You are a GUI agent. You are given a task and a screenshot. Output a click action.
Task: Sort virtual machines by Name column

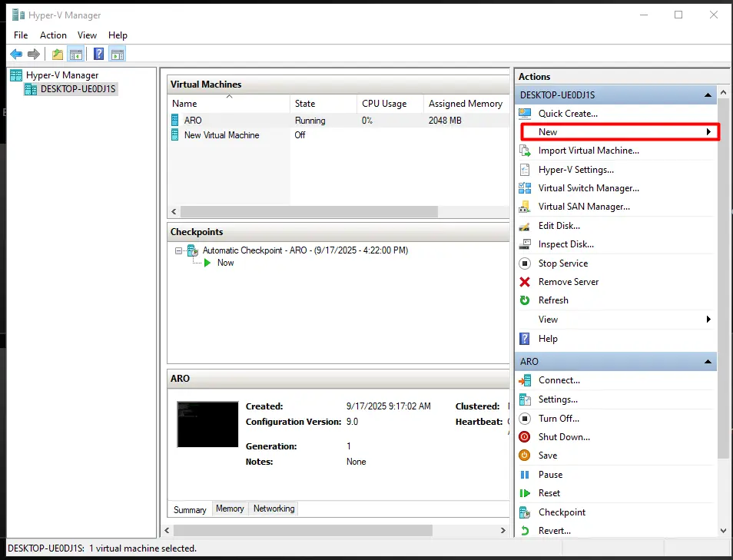click(x=229, y=103)
